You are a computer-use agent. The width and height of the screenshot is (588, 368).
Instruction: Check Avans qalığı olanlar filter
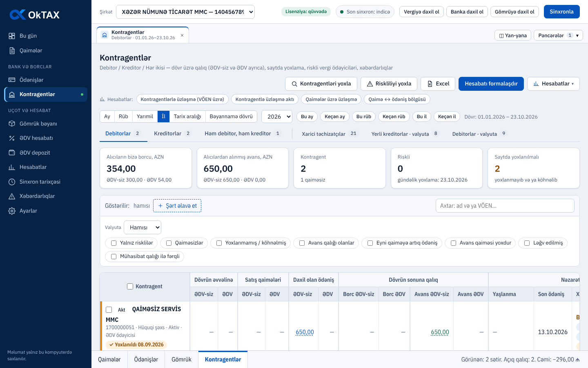(x=302, y=243)
